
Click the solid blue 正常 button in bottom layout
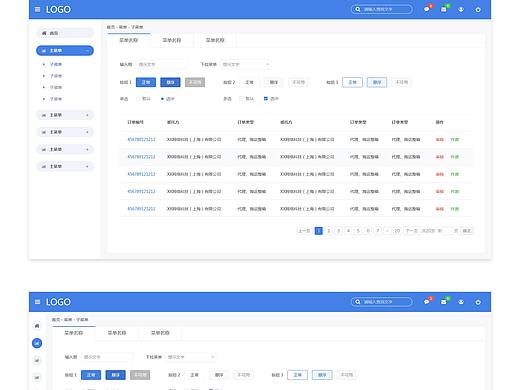click(91, 375)
